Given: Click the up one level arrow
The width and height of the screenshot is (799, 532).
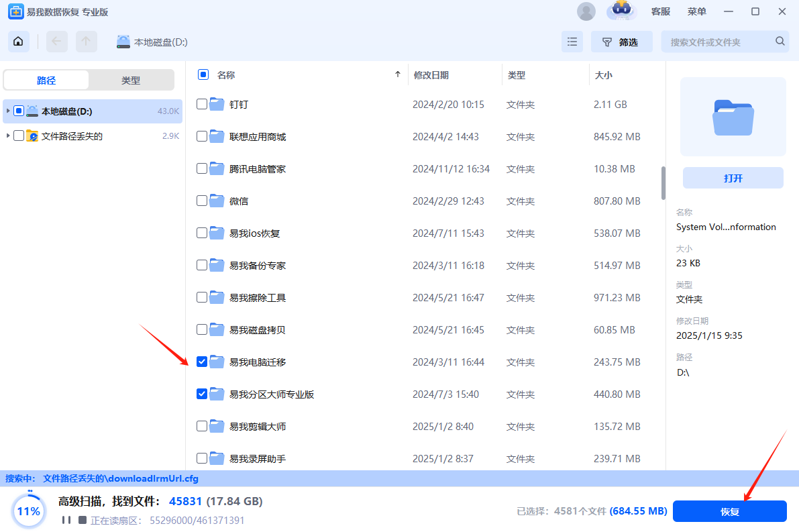Looking at the screenshot, I should [x=86, y=42].
